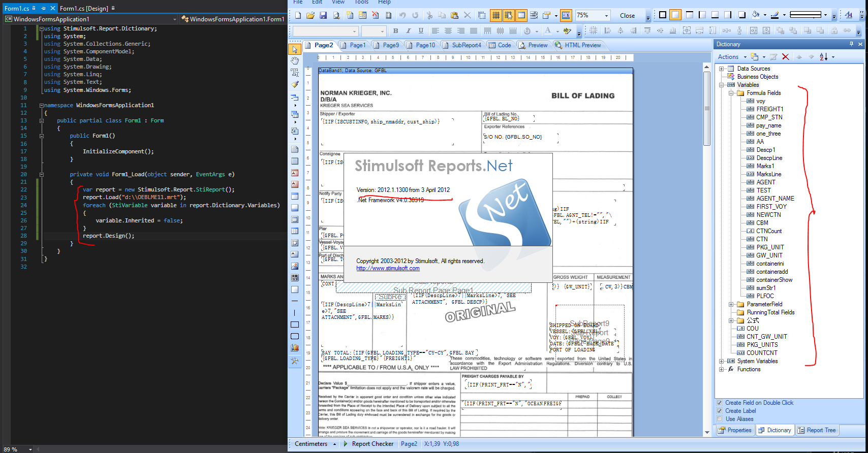Click the Delete Page icon with red X
Viewport: 868px width, 453px height.
coord(375,15)
